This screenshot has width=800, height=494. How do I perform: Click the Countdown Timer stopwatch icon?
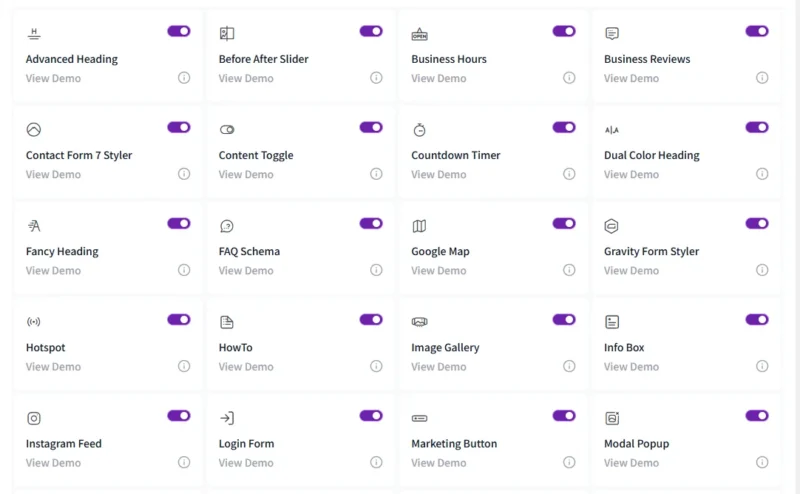419,130
